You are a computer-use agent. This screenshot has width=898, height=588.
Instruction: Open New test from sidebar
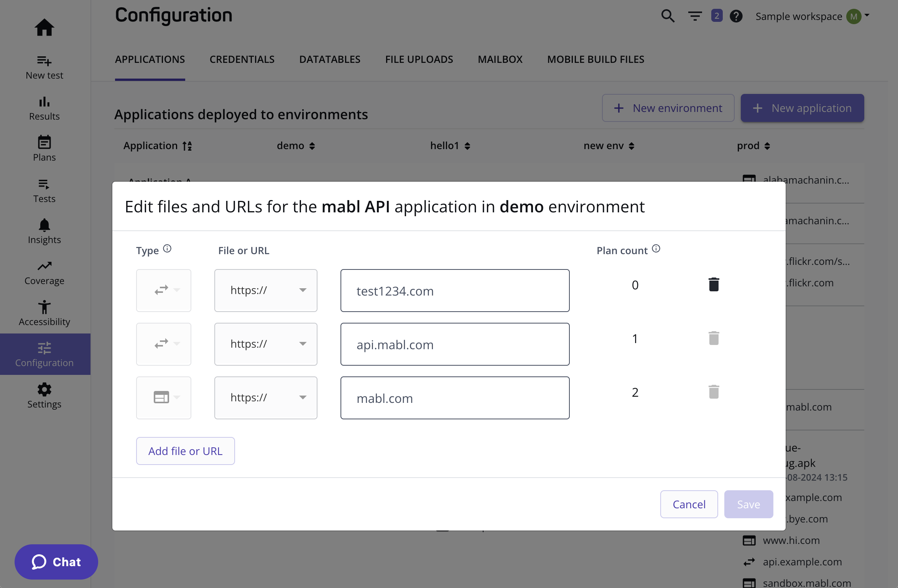(x=44, y=67)
